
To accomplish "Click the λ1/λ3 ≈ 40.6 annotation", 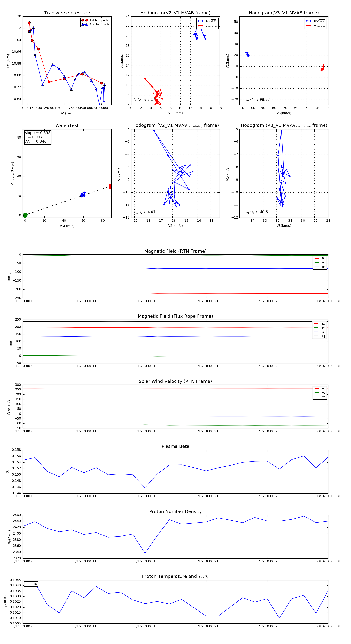I will (257, 212).
